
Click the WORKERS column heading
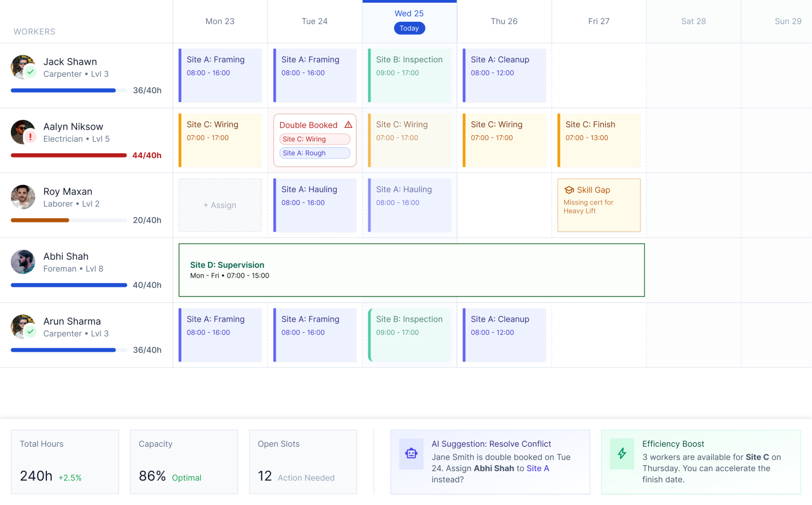pos(34,32)
